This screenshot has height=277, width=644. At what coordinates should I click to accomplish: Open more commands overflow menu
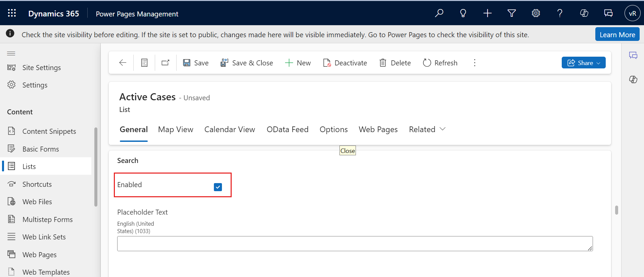click(474, 63)
